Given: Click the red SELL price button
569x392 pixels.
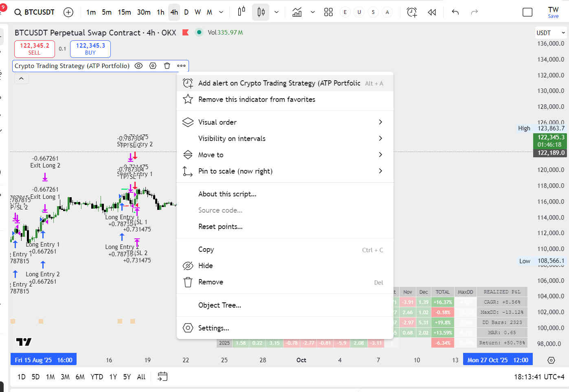Looking at the screenshot, I should coord(35,49).
